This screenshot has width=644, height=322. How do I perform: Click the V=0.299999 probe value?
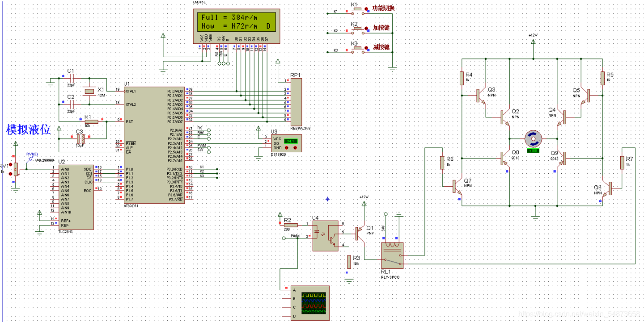(44, 160)
